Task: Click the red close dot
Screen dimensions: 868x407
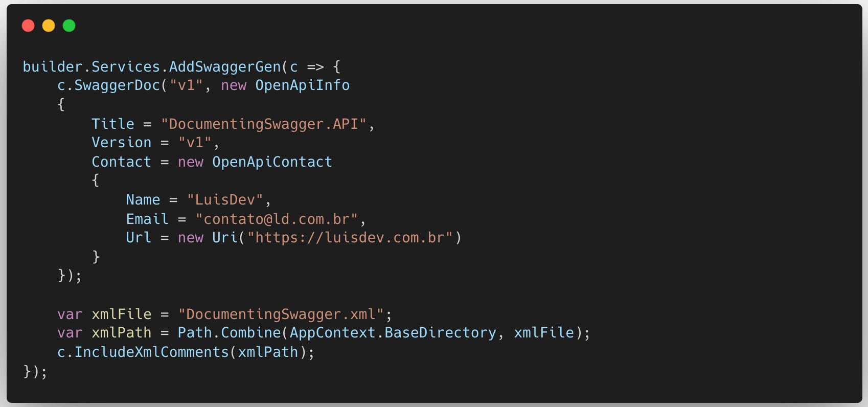Action: coord(28,26)
